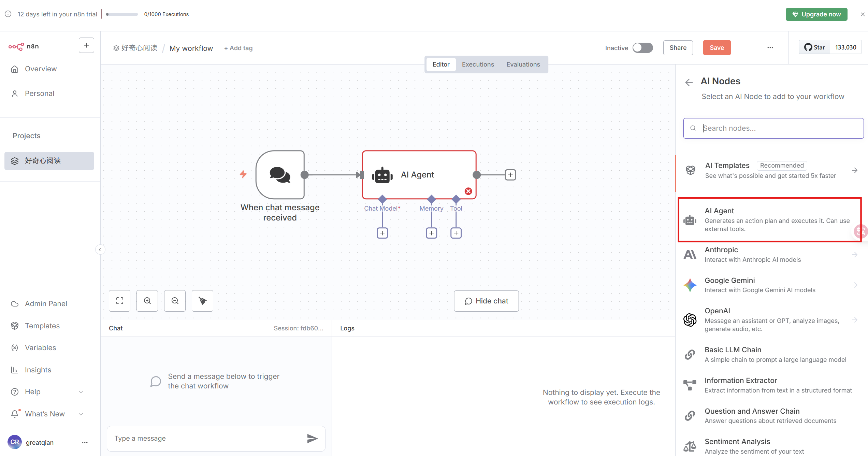
Task: Add node to Memory connector
Action: click(x=431, y=233)
